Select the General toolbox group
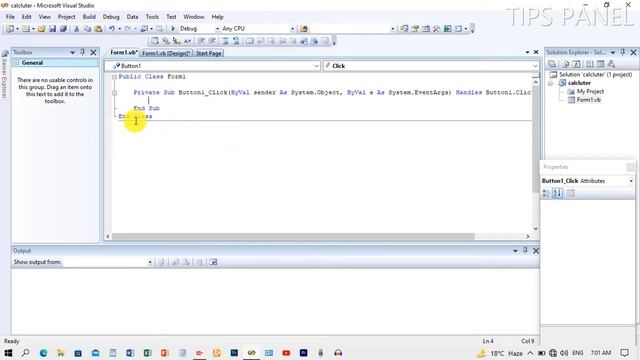The width and height of the screenshot is (640, 360). click(x=55, y=63)
